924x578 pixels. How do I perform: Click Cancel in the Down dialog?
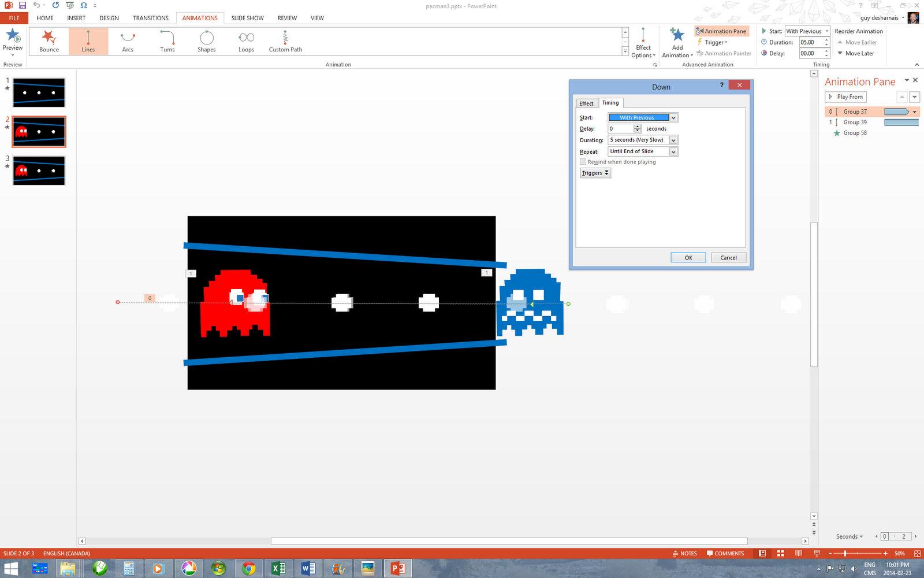tap(729, 258)
